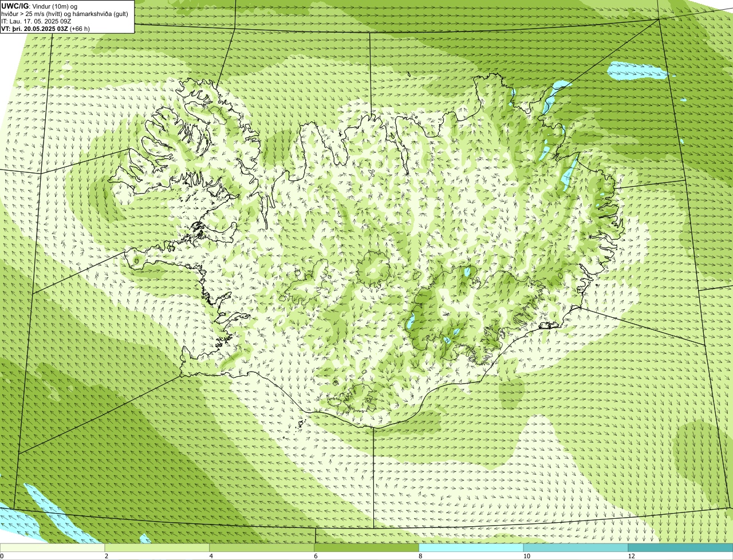Click the 'IT: Lau. 17. 05. 2025 09Z' line
Viewport: 733px width, 560px height.
(35, 21)
